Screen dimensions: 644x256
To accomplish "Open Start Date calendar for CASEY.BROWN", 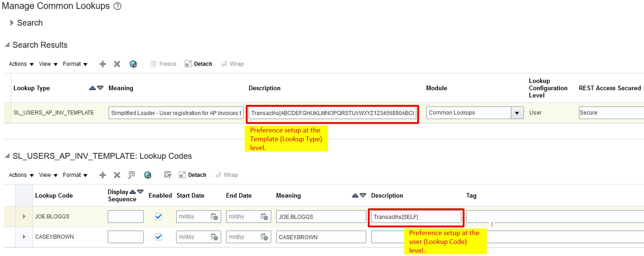I will [214, 237].
